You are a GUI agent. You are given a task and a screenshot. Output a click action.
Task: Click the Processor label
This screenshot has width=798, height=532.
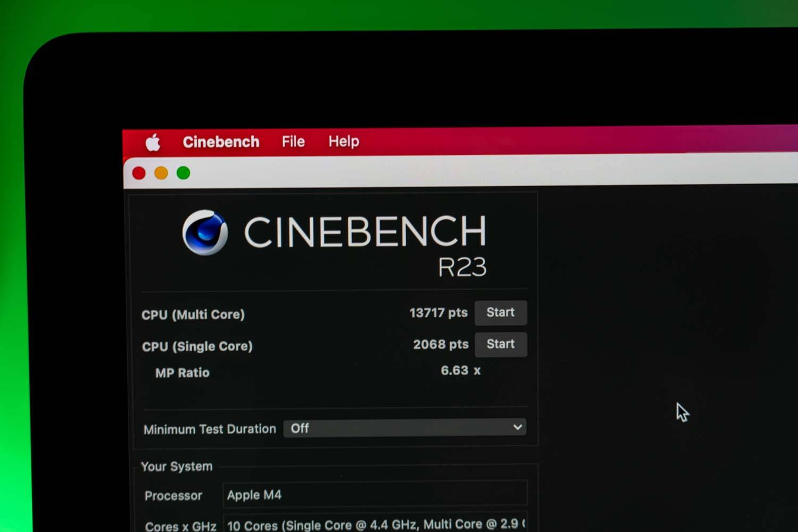173,496
